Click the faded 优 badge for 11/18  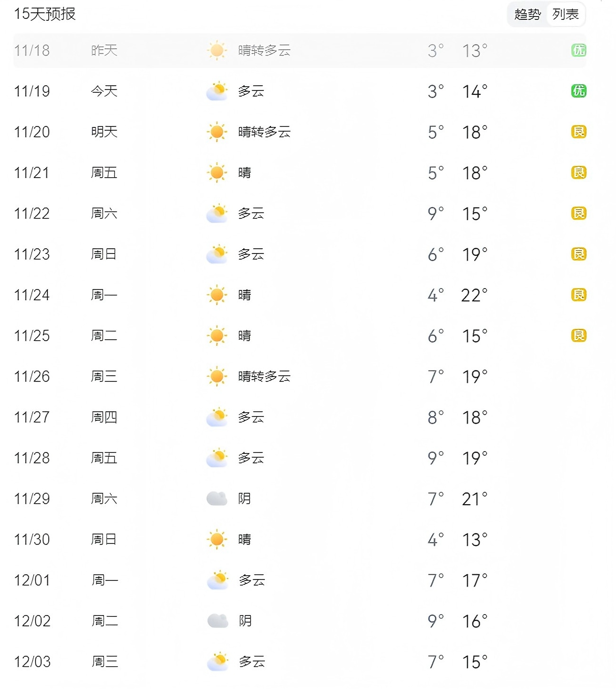(579, 50)
